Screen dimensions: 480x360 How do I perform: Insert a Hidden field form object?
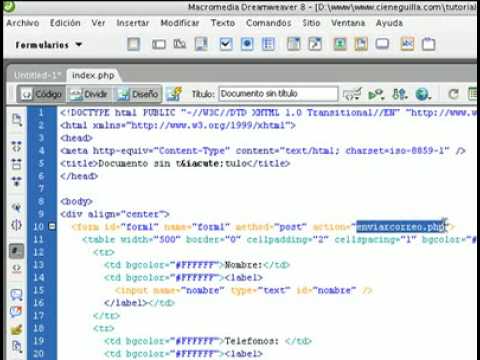pyautogui.click(x=180, y=44)
